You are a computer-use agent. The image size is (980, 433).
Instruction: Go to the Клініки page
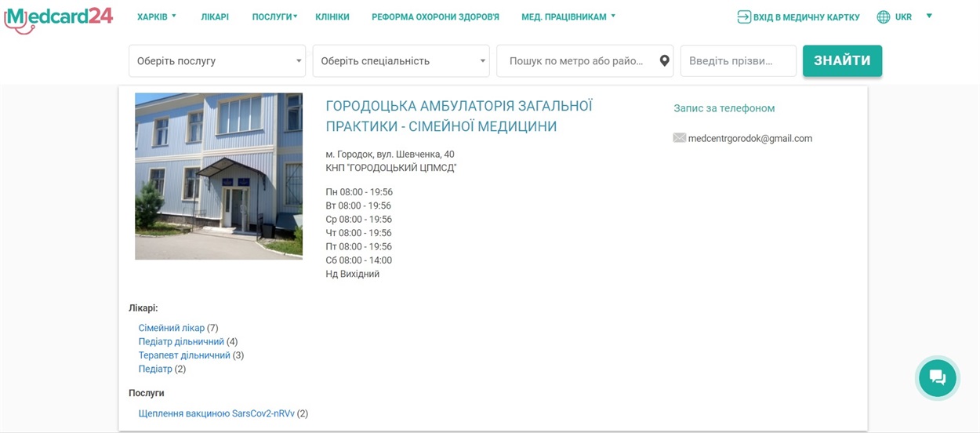[x=332, y=16]
